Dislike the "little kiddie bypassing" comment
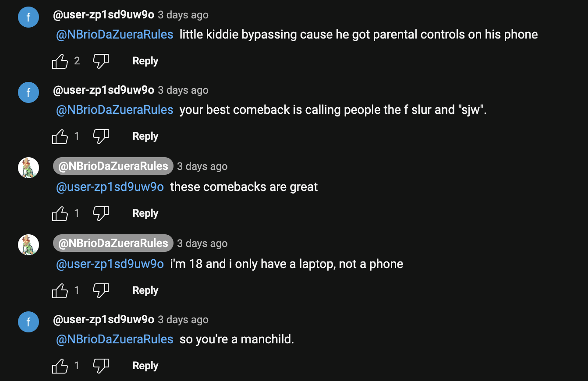 point(101,61)
